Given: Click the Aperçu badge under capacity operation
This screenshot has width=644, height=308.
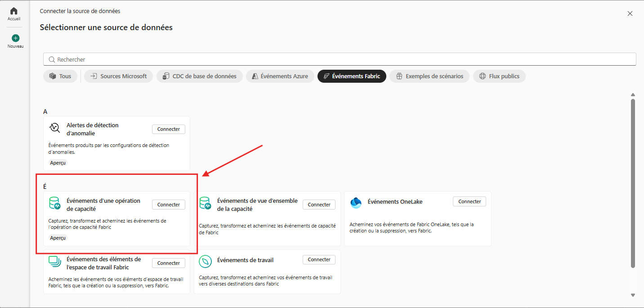Looking at the screenshot, I should pos(58,238).
